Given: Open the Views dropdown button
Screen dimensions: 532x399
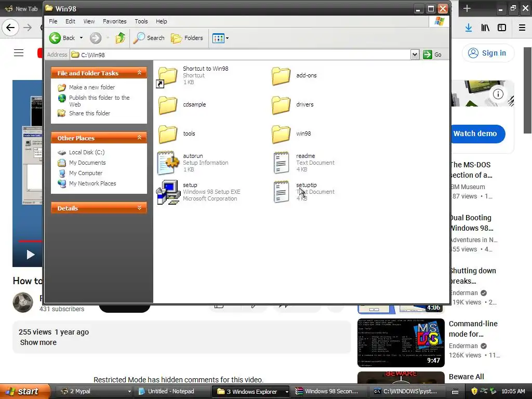Looking at the screenshot, I should [220, 38].
